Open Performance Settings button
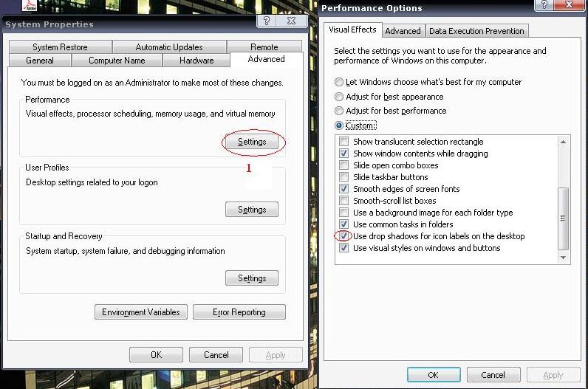The height and width of the screenshot is (389, 588). pos(251,142)
